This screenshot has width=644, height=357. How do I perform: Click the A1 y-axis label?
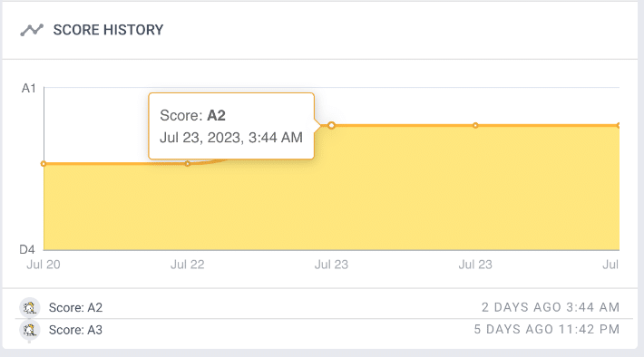coord(29,88)
